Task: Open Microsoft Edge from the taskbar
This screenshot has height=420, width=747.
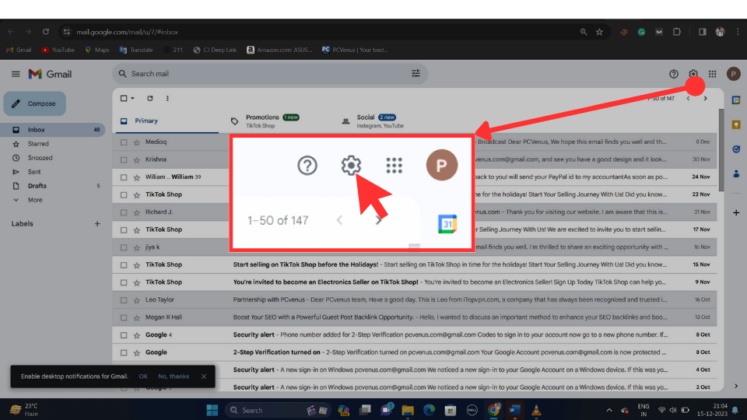Action: [429, 410]
